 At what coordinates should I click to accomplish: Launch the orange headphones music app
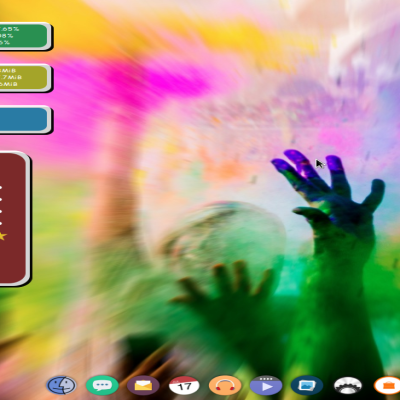pos(225,385)
